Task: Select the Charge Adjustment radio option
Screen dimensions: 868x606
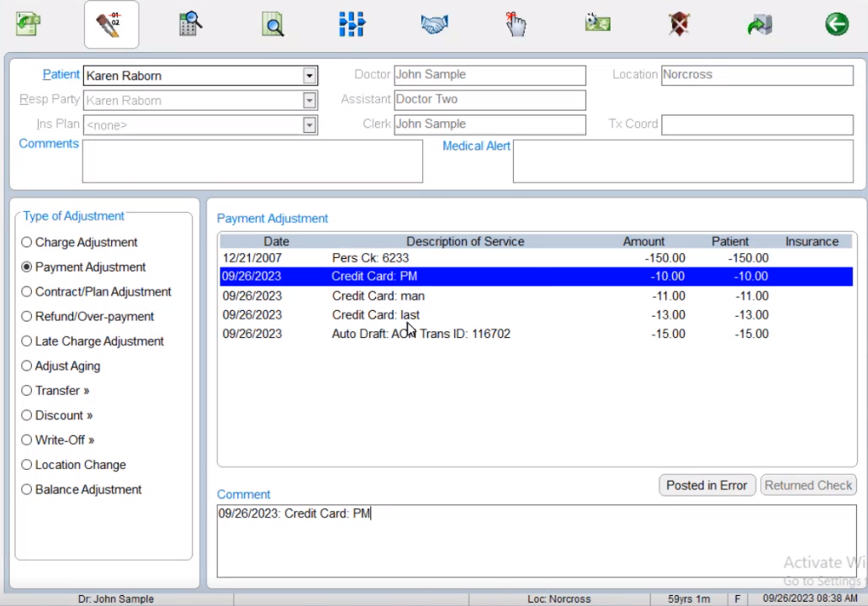Action: point(27,243)
